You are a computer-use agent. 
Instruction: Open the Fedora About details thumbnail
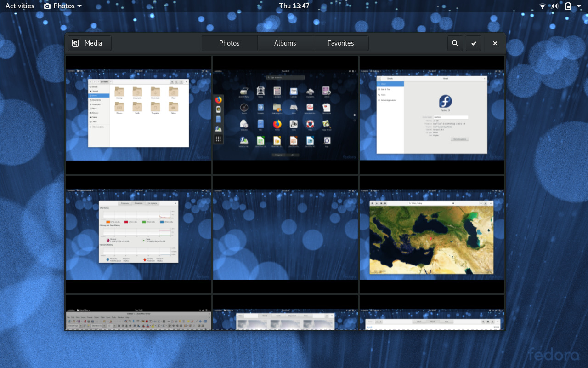432,115
